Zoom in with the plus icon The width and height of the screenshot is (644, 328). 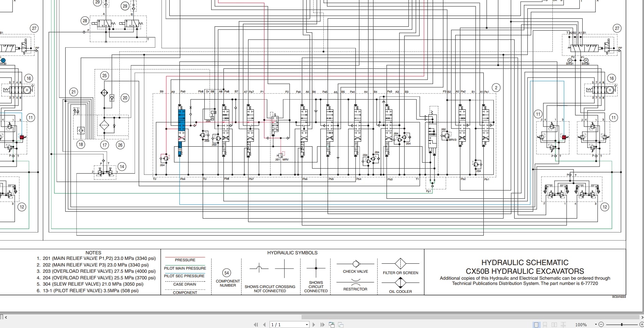[642, 325]
